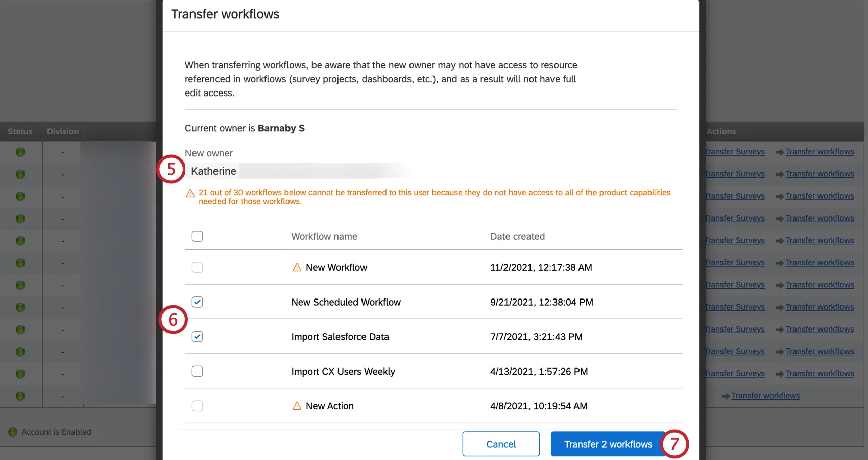Click the Cancel button

click(501, 444)
